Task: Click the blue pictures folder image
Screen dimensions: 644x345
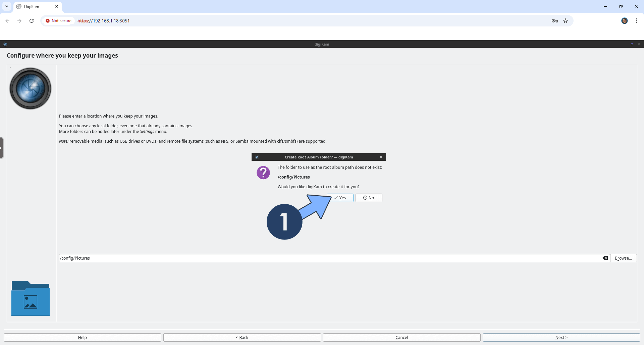Action: point(31,298)
